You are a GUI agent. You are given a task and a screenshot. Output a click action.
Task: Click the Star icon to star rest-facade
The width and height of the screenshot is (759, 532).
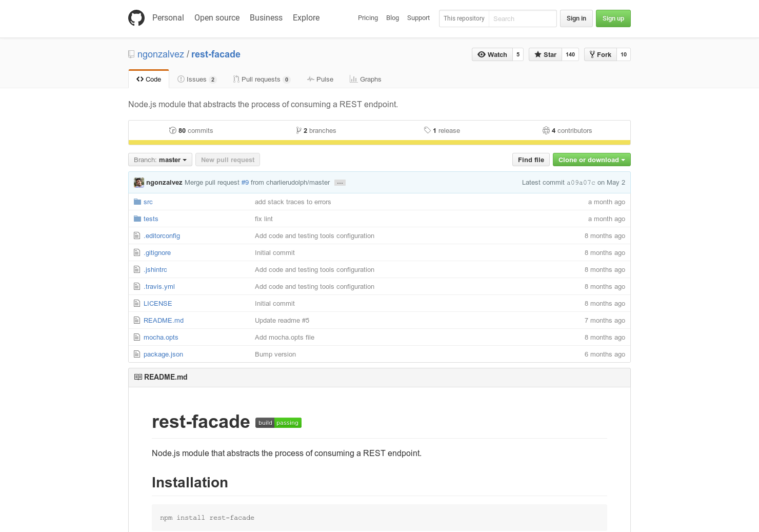[x=537, y=54]
